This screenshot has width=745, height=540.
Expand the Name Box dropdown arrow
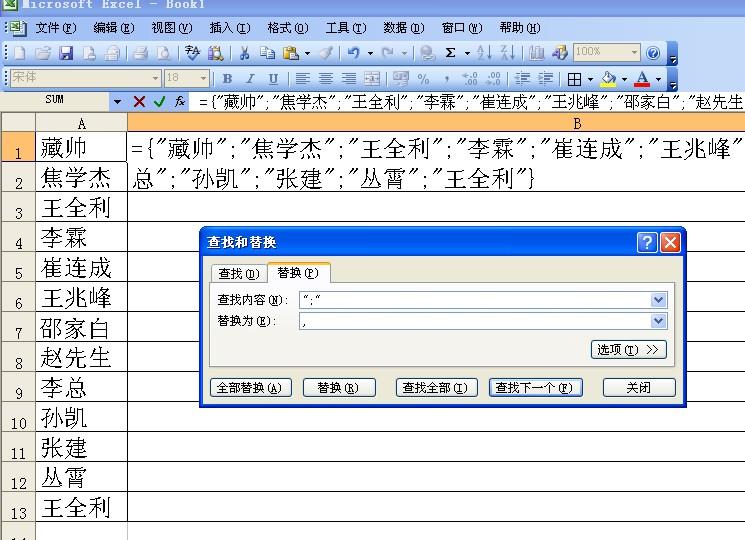tap(117, 101)
